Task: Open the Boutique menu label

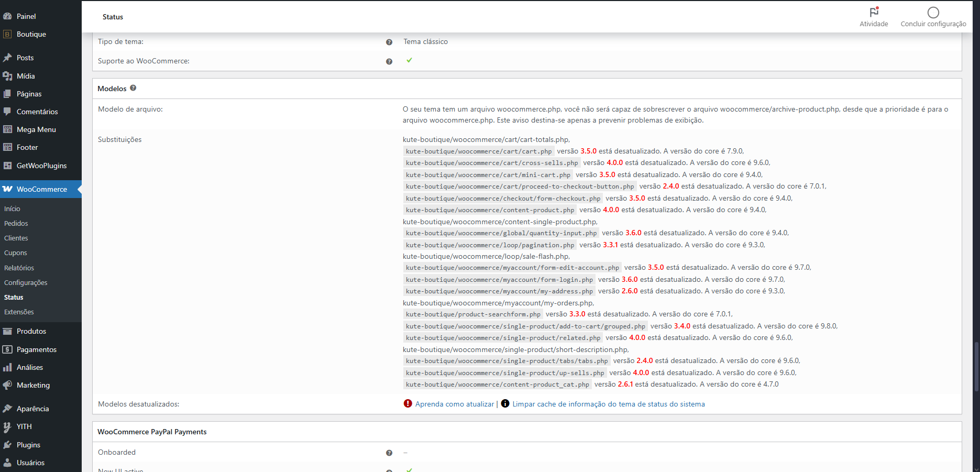Action: pyautogui.click(x=31, y=34)
